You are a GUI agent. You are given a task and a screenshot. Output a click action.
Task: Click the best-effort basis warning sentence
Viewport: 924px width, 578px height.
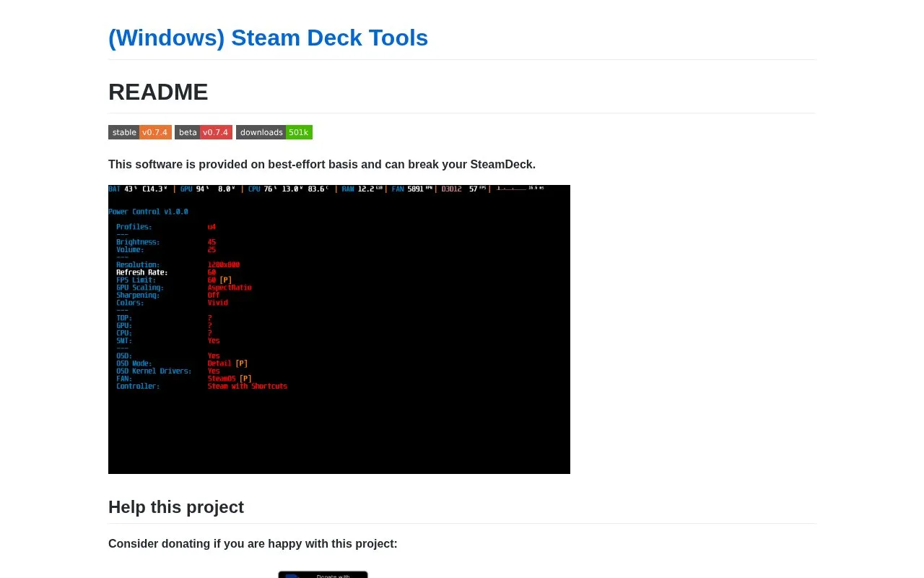(322, 164)
